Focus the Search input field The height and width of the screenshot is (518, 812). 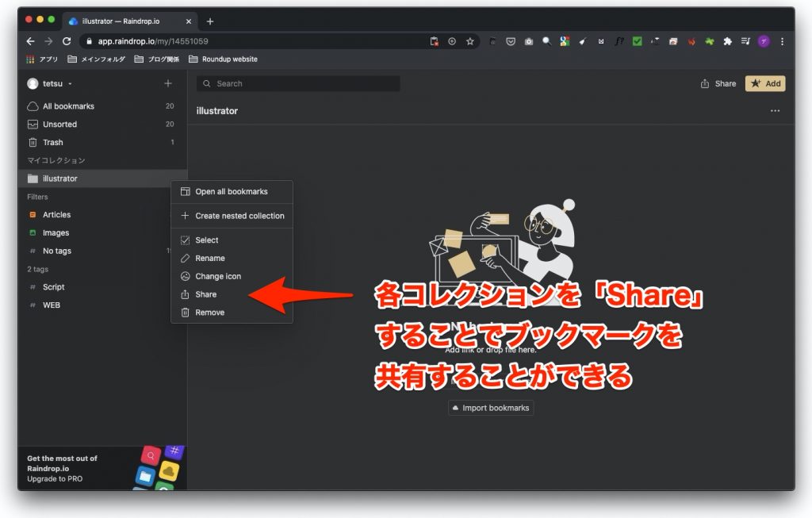point(298,83)
